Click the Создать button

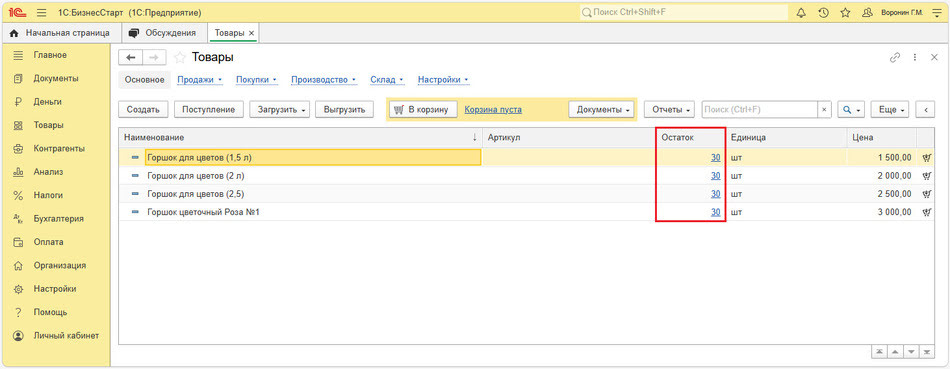(x=143, y=110)
